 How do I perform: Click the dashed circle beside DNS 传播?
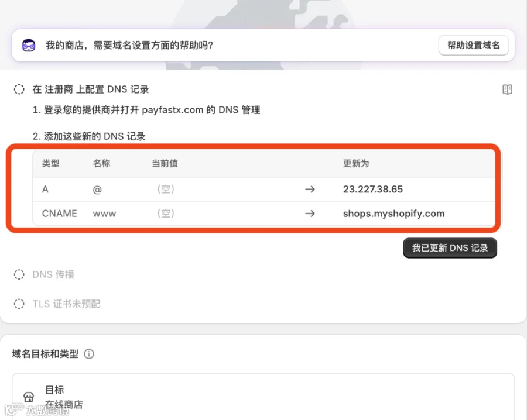point(19,274)
